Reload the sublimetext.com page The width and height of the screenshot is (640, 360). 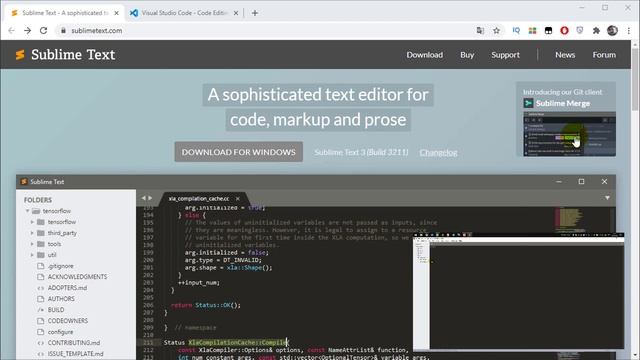click(x=43, y=31)
